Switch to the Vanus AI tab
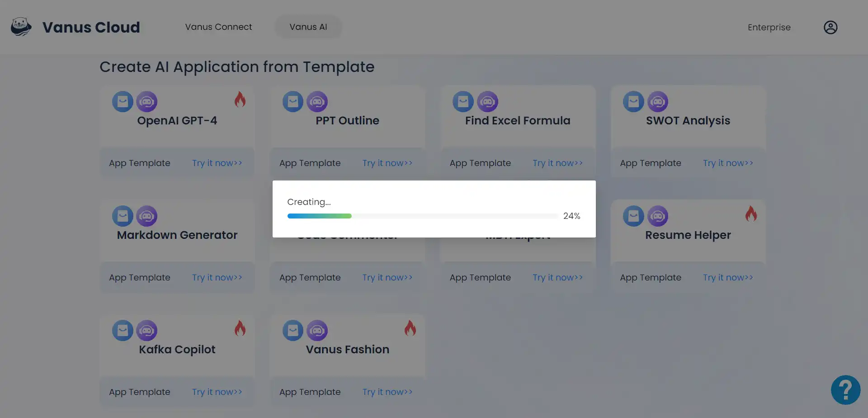The height and width of the screenshot is (418, 868). pos(308,27)
